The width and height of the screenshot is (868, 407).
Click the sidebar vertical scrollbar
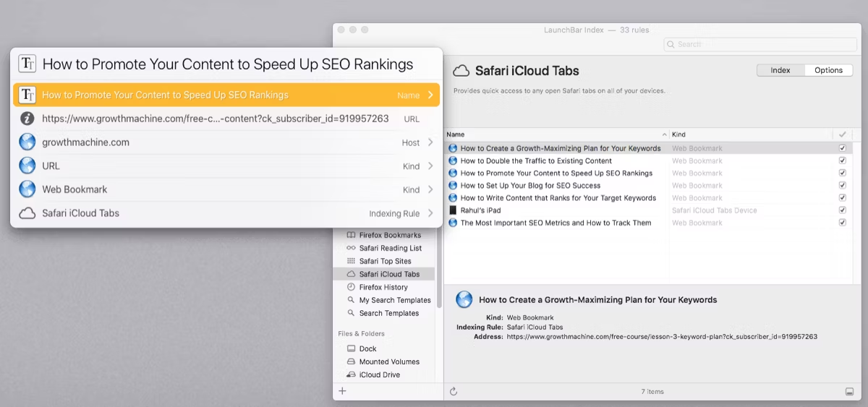[x=440, y=267]
